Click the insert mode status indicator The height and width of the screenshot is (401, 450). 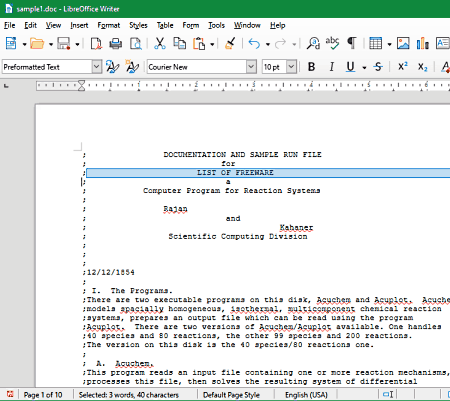click(388, 395)
